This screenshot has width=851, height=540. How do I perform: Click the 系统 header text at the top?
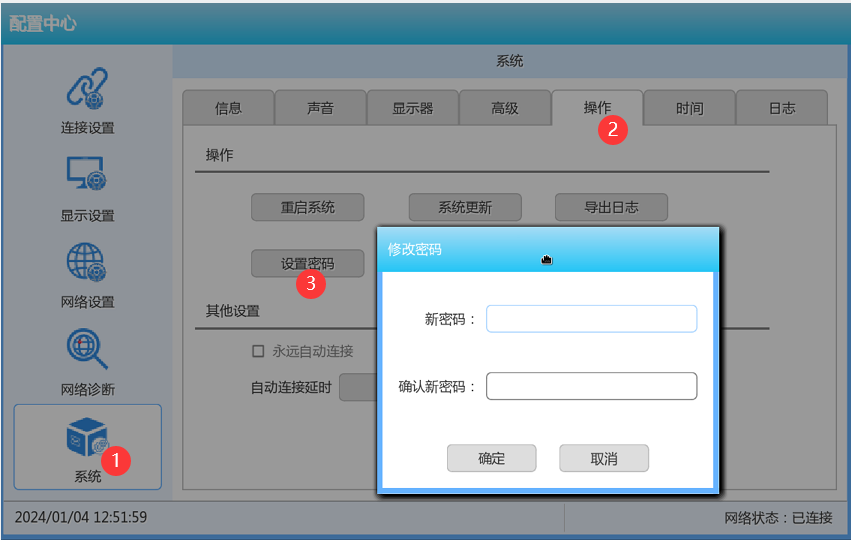pos(510,61)
